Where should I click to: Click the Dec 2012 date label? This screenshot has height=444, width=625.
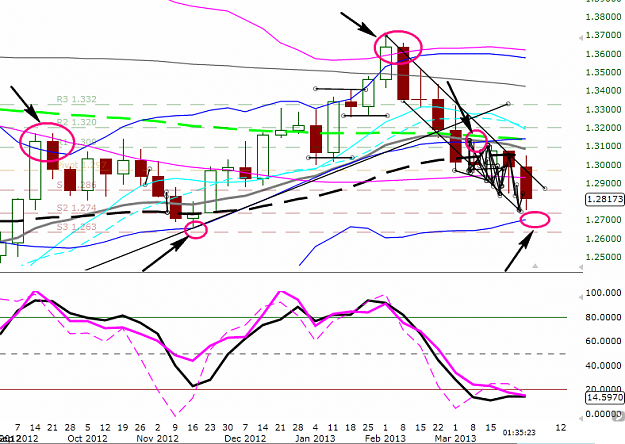click(245, 438)
